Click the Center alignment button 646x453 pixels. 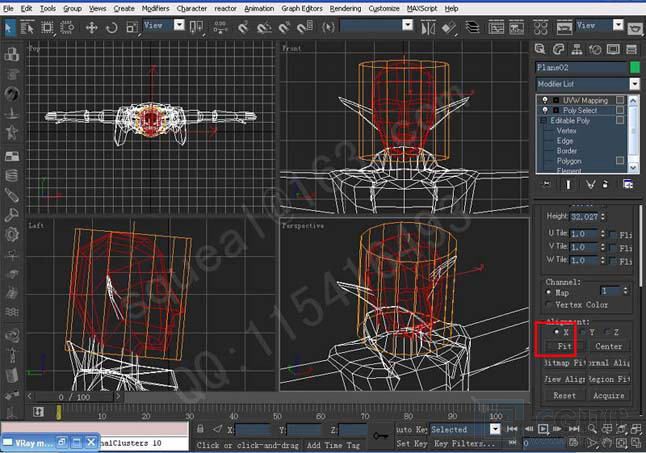coord(609,346)
